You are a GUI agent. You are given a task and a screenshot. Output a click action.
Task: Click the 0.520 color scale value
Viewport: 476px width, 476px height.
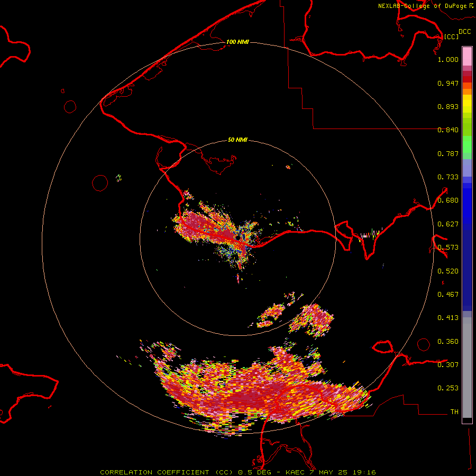(x=448, y=271)
